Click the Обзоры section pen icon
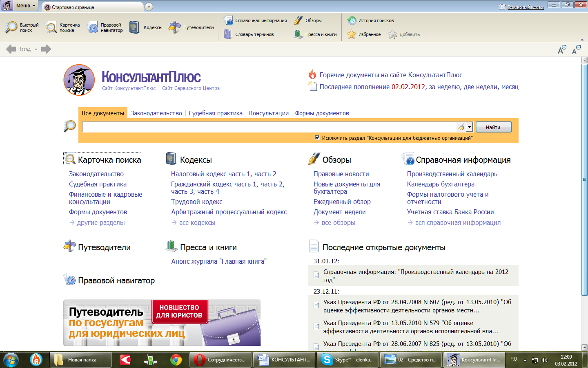This screenshot has height=368, width=588. click(x=314, y=159)
